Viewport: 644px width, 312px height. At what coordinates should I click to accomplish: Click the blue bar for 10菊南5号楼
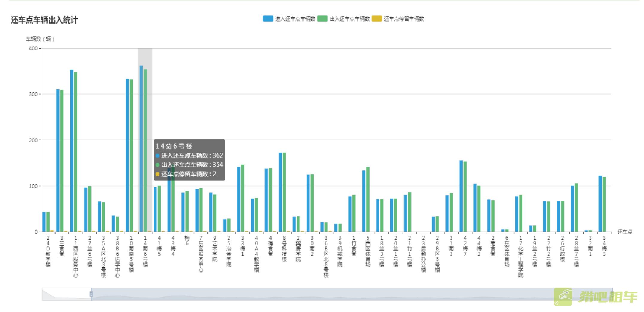[x=127, y=155]
